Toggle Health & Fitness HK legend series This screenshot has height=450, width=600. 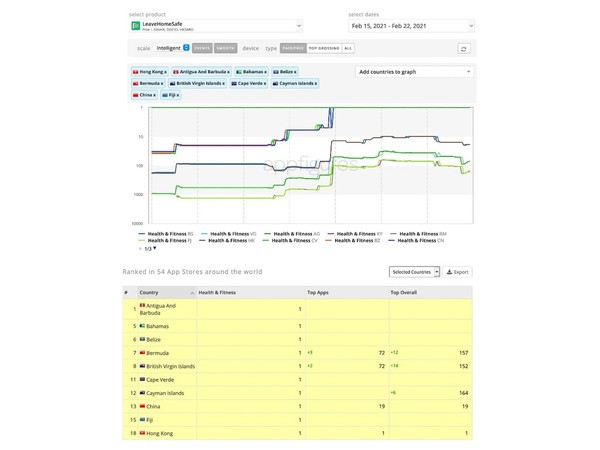coord(227,241)
